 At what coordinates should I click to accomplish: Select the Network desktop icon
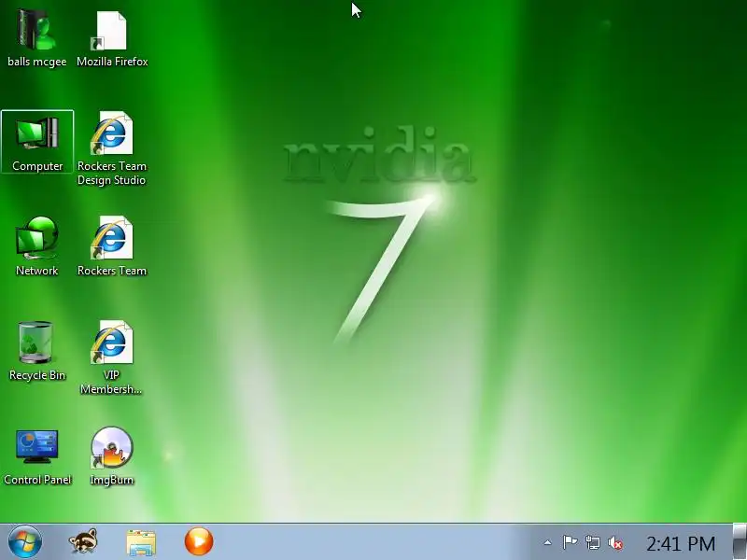coord(37,246)
